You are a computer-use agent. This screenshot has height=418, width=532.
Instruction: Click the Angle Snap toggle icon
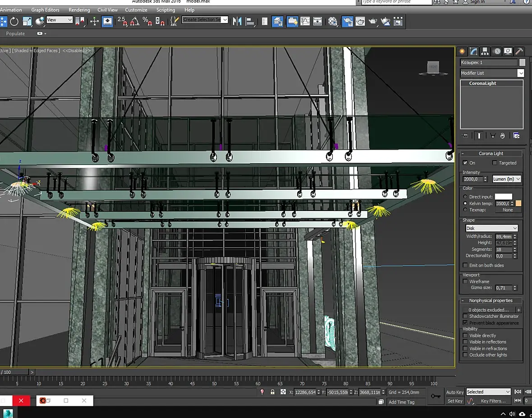click(134, 21)
